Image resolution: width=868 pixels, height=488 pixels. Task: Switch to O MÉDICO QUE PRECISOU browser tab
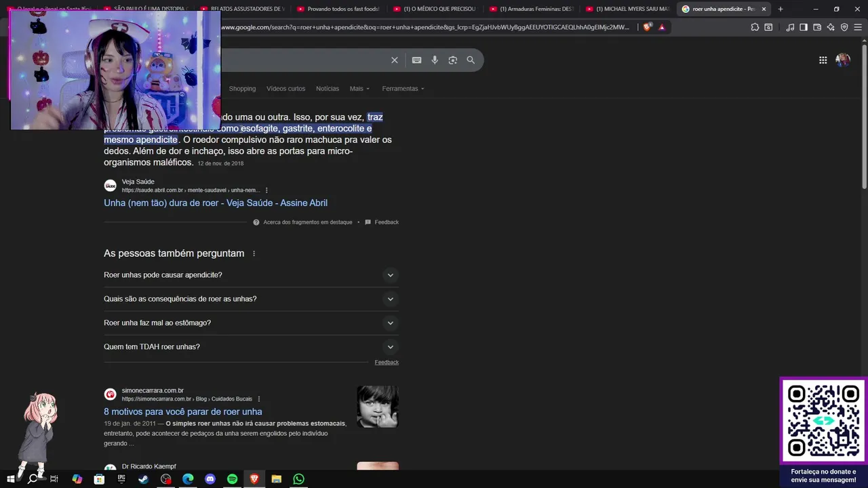click(435, 9)
